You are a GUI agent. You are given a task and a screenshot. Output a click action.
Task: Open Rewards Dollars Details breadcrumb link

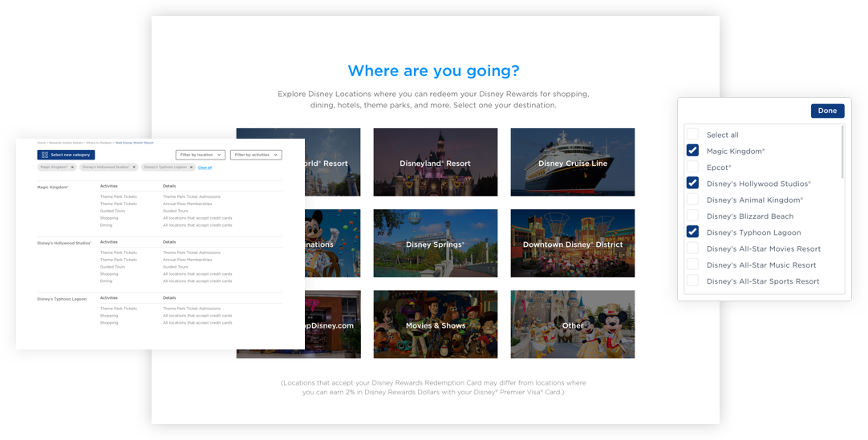tap(65, 143)
